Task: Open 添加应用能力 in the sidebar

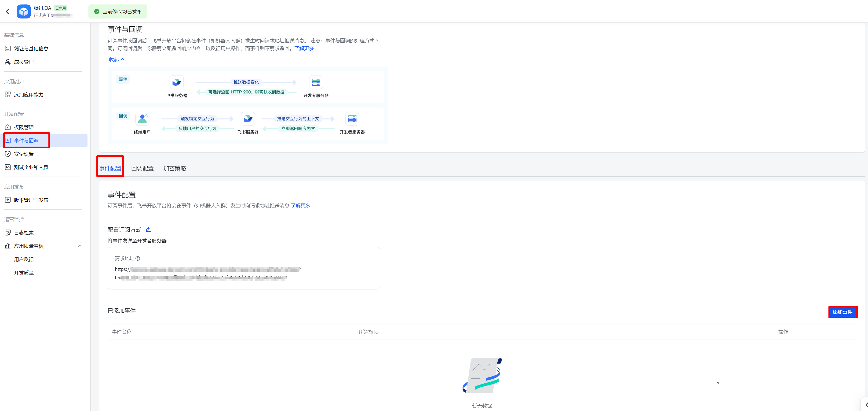Action: 29,95
